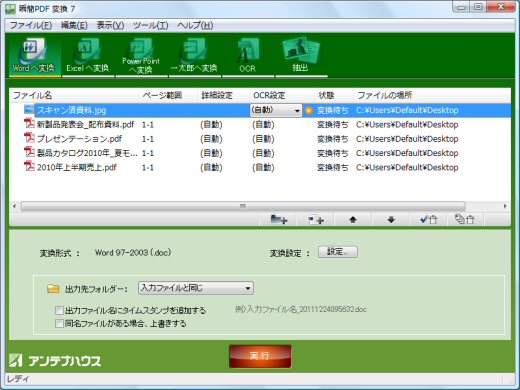
Task: Click the add folder icon below the list
Action: click(279, 219)
